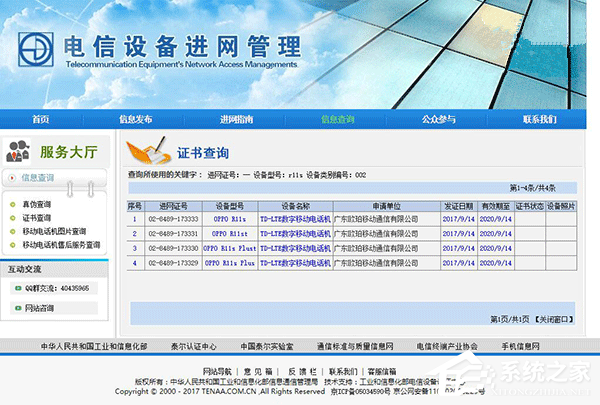Click the green bullet beside 真伪查询
The height and width of the screenshot is (405, 600).
[x=13, y=204]
